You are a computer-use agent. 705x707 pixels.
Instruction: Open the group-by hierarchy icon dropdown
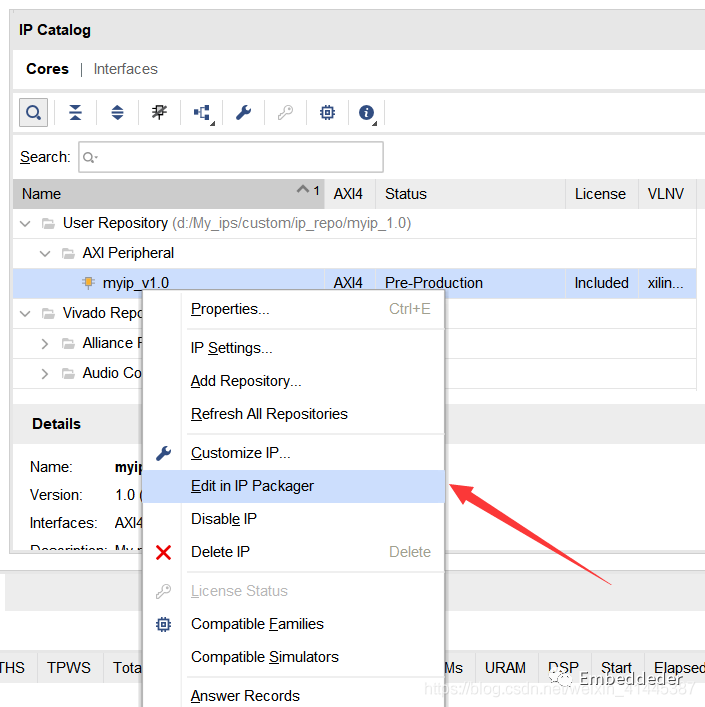tap(202, 113)
